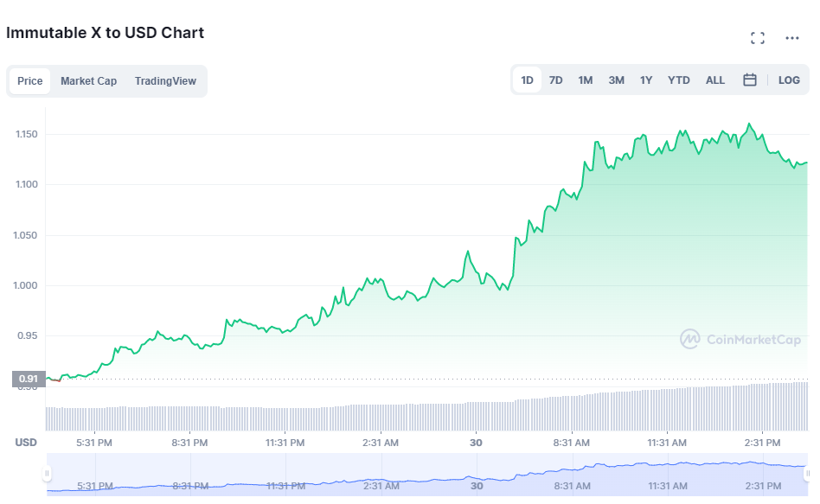Choose the YTD time range
The width and height of the screenshot is (820, 504).
(678, 80)
